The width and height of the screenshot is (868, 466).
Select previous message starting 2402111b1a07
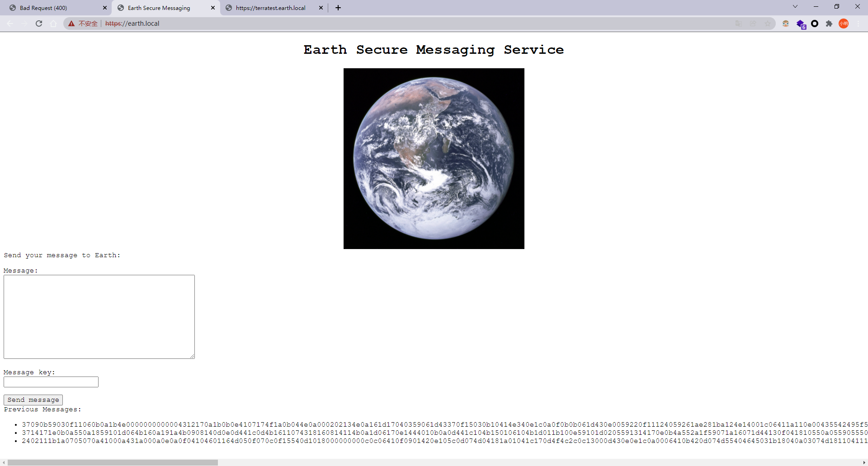[444, 441]
